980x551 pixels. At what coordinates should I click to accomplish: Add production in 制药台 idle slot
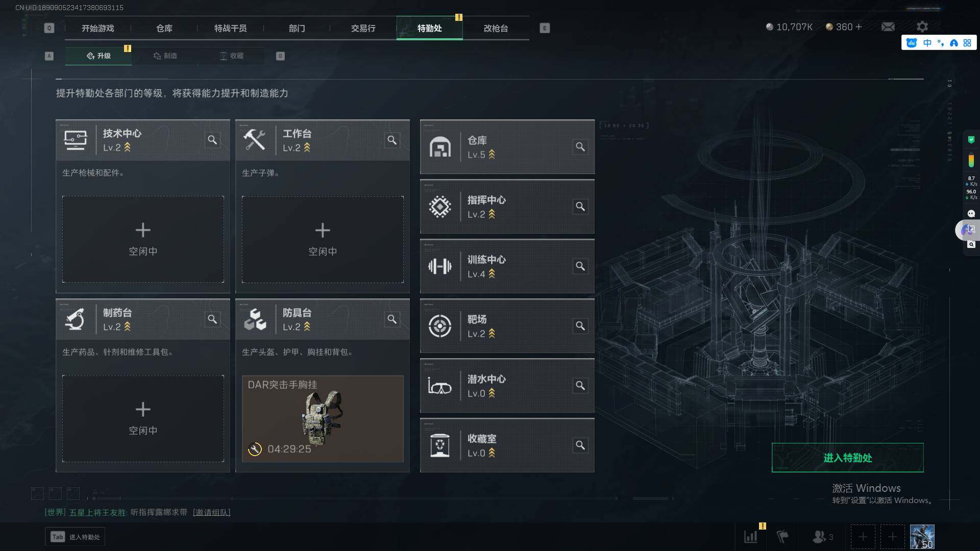[x=143, y=419]
